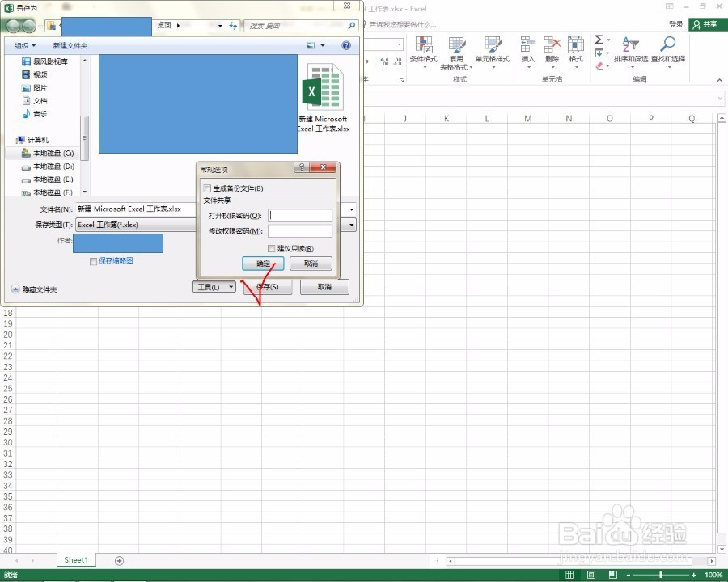Open Find and Select magnifier

point(668,52)
